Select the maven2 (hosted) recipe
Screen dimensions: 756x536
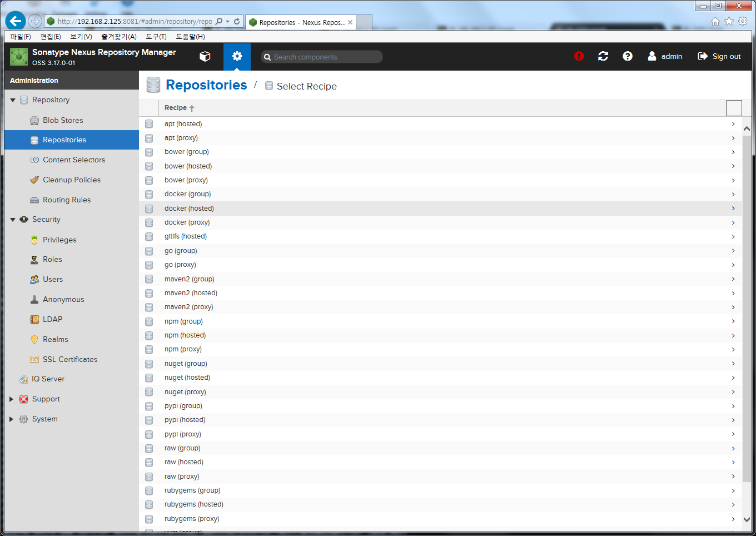tap(441, 293)
